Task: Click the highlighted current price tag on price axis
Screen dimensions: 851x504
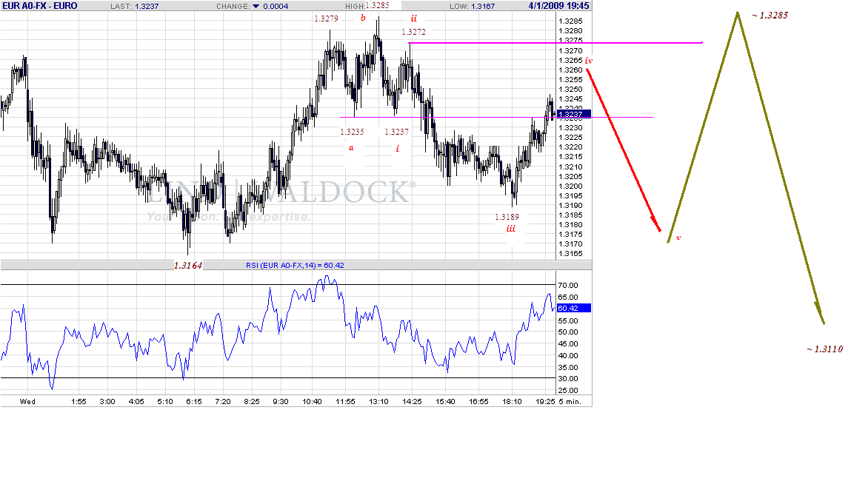Action: click(574, 114)
